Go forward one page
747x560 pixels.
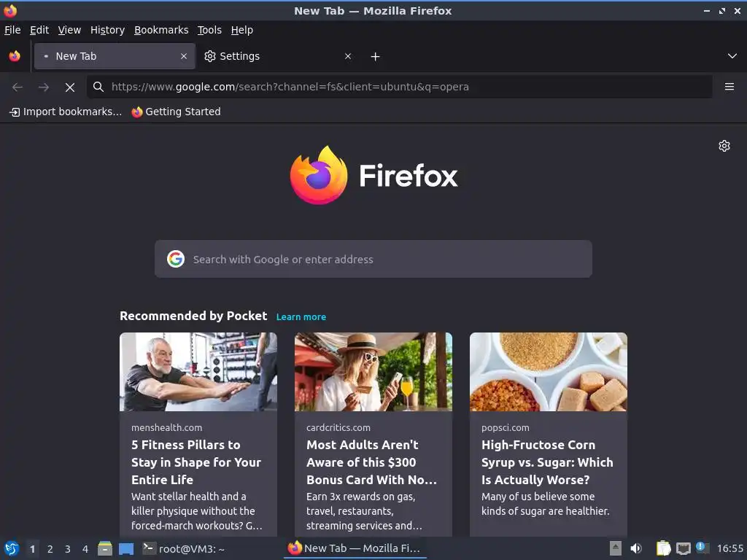pyautogui.click(x=43, y=87)
